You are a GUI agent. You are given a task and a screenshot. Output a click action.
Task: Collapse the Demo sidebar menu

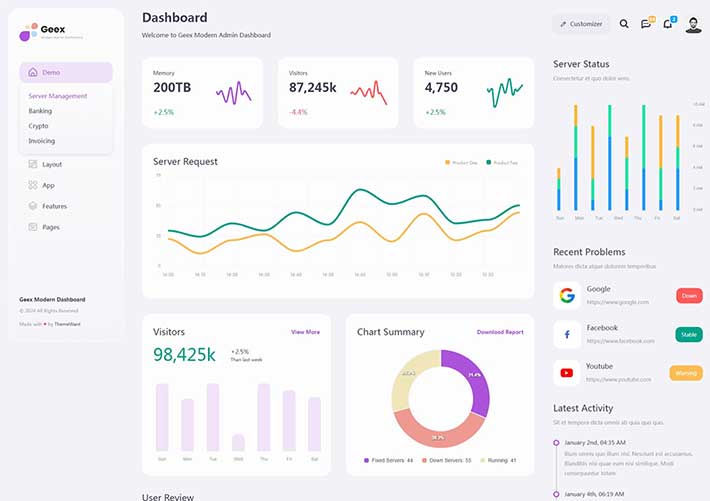point(66,72)
